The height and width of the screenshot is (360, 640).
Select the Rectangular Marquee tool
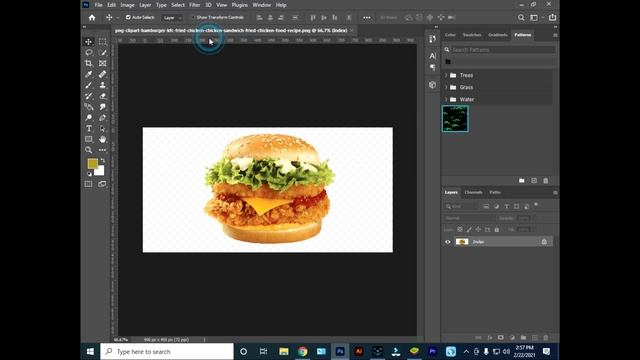pyautogui.click(x=102, y=42)
